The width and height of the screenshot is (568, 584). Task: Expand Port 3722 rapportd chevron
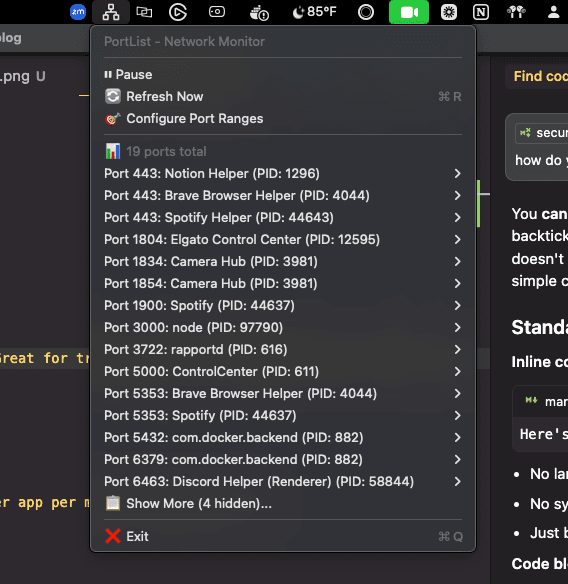pyautogui.click(x=457, y=349)
